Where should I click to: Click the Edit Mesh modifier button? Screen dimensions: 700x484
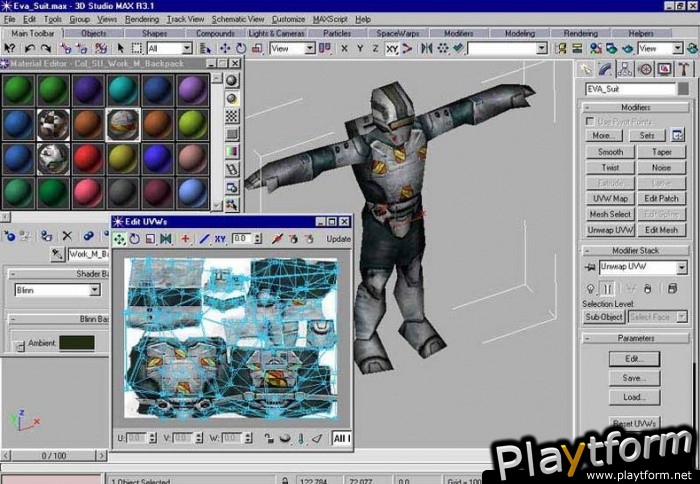coord(661,230)
